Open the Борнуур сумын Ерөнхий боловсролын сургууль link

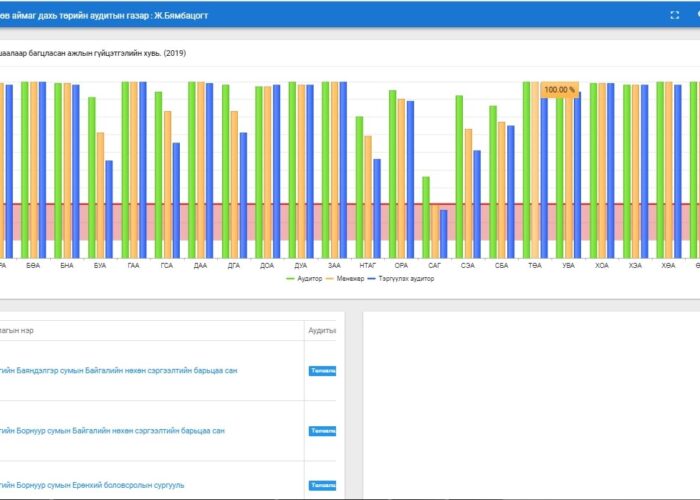(92, 485)
